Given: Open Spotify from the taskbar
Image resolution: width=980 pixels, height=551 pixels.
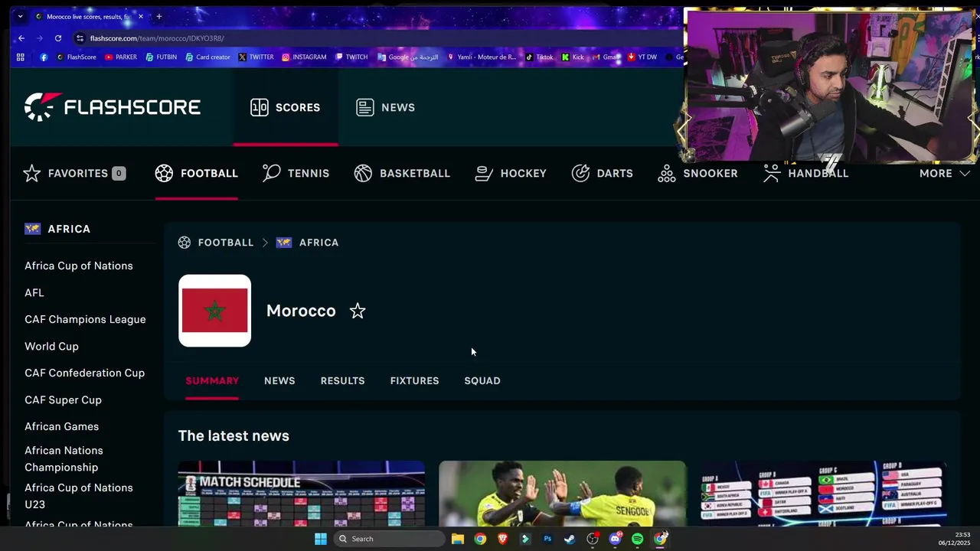Looking at the screenshot, I should pyautogui.click(x=638, y=539).
